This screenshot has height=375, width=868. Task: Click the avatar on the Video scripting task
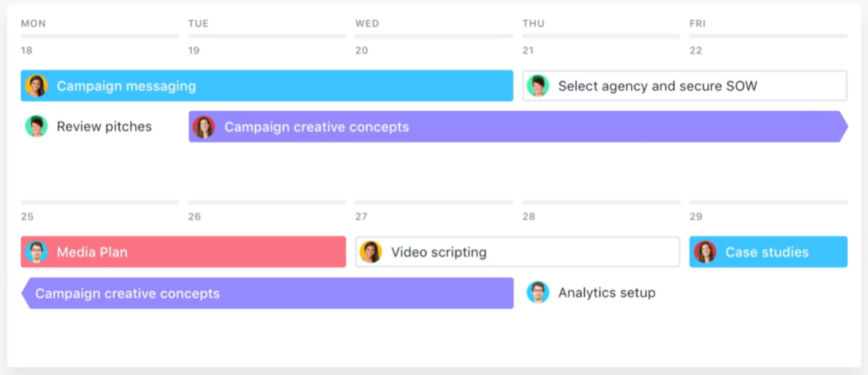tap(371, 252)
